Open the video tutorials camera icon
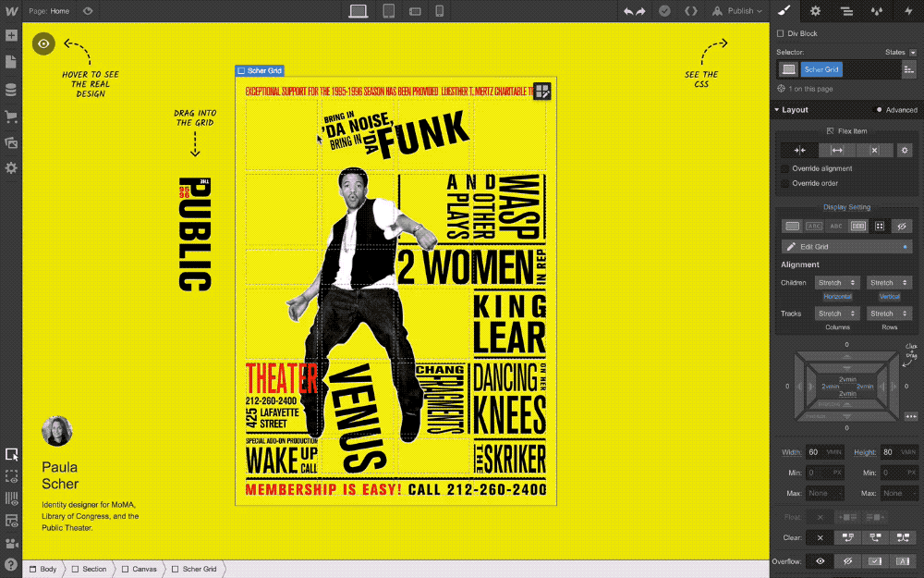The image size is (924, 578). click(x=11, y=543)
